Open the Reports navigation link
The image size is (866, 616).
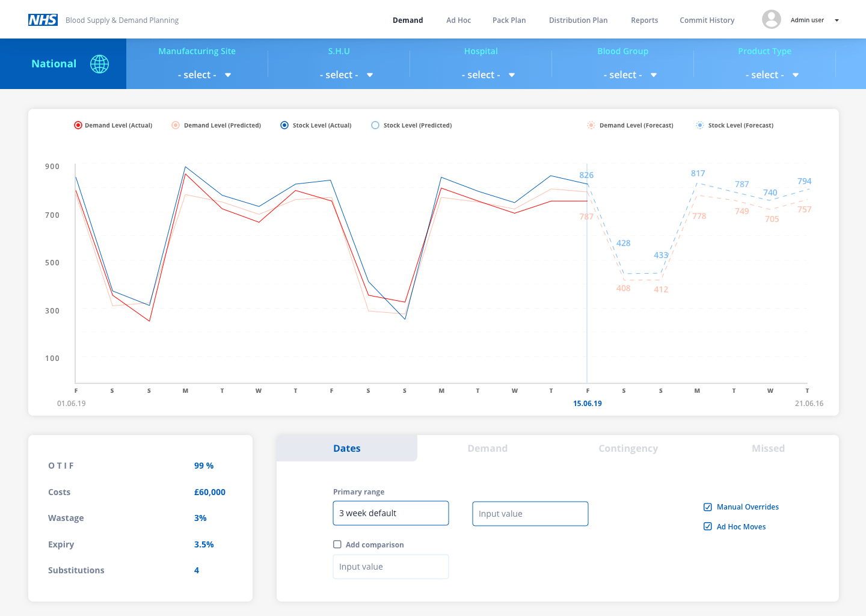[x=644, y=20]
